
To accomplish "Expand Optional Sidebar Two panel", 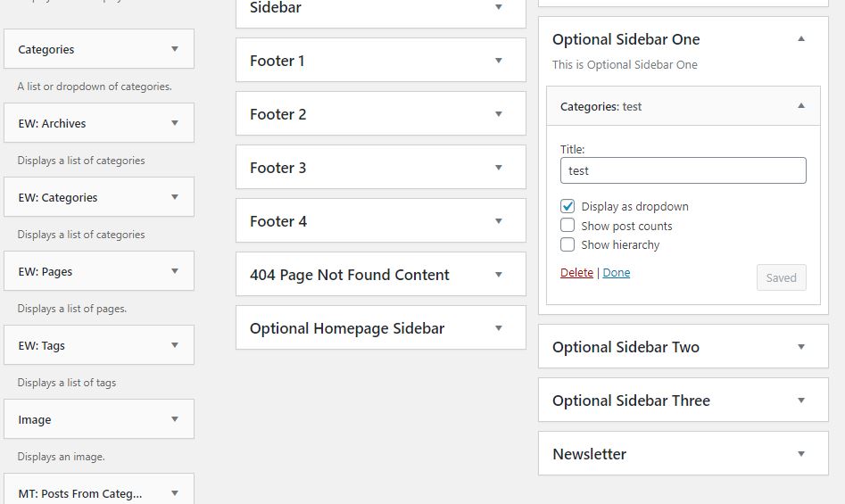I will point(800,347).
